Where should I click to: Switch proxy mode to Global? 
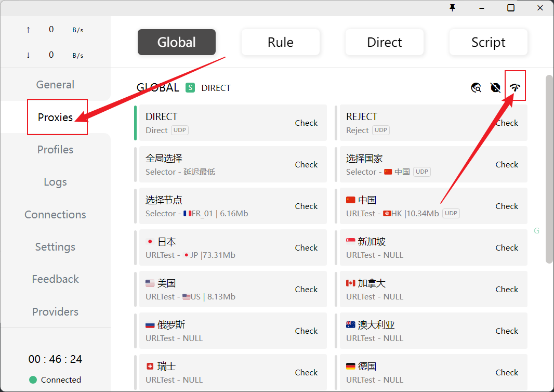176,42
